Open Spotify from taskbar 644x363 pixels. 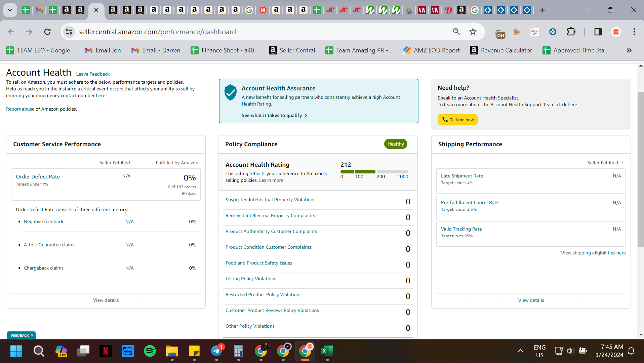coord(150,351)
